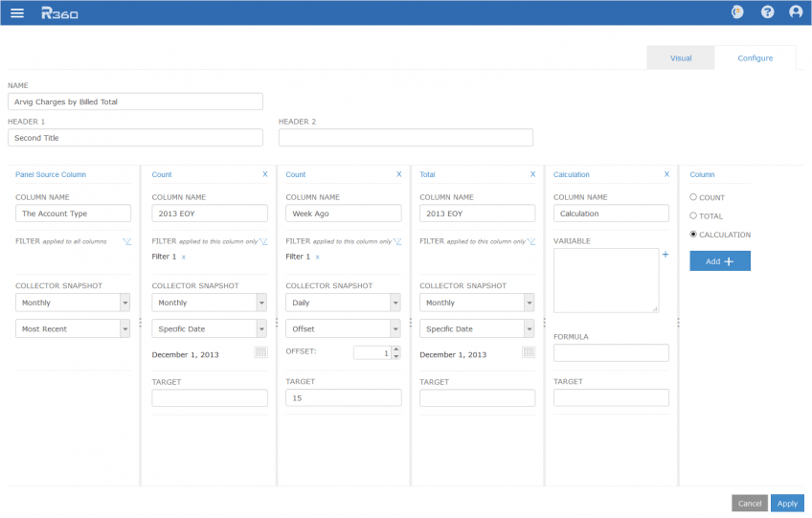Select the CALCULATION radio option
This screenshot has height=518, width=812.
[693, 235]
